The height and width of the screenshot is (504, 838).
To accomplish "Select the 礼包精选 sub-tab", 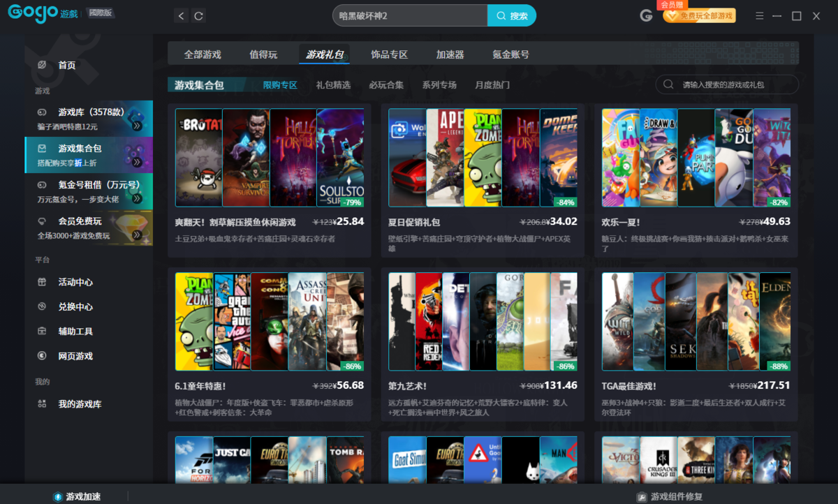I will pos(333,85).
